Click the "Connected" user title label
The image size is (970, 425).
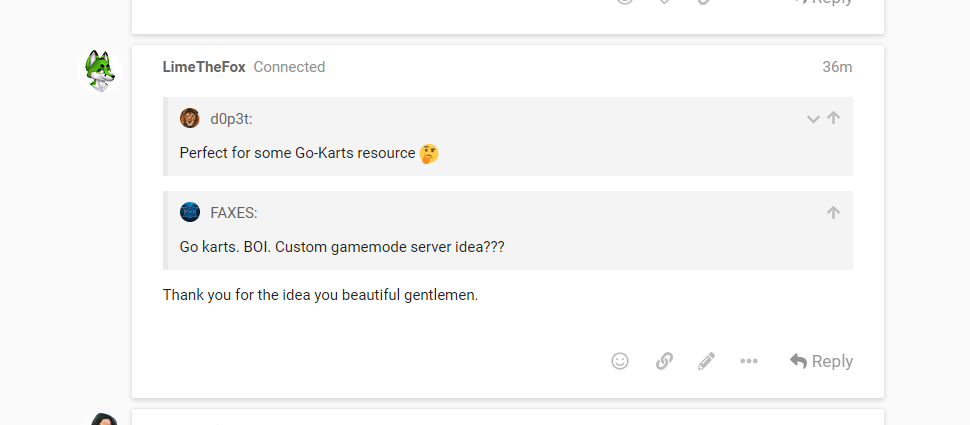[x=289, y=67]
